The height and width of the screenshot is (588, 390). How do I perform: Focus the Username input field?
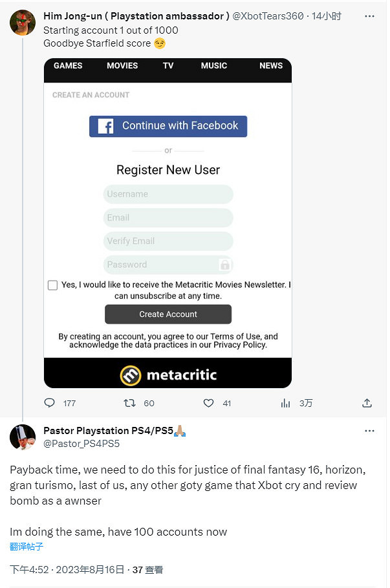pyautogui.click(x=168, y=194)
